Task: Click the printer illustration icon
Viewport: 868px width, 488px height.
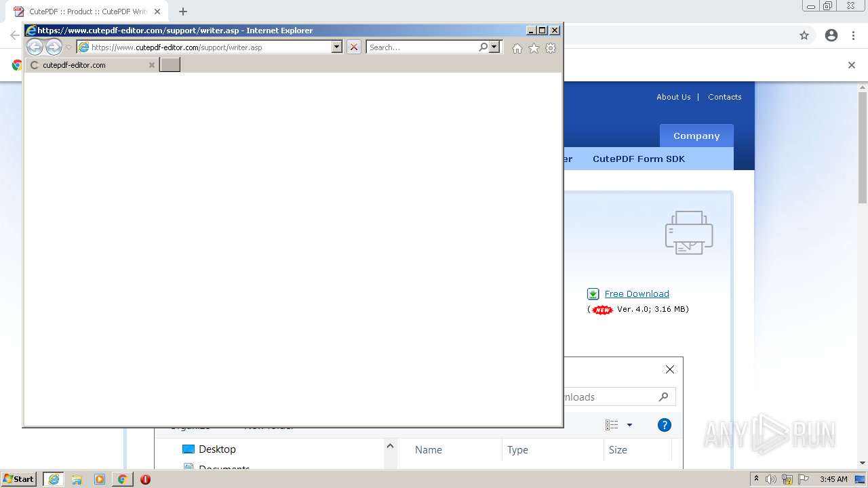Action: coord(689,232)
